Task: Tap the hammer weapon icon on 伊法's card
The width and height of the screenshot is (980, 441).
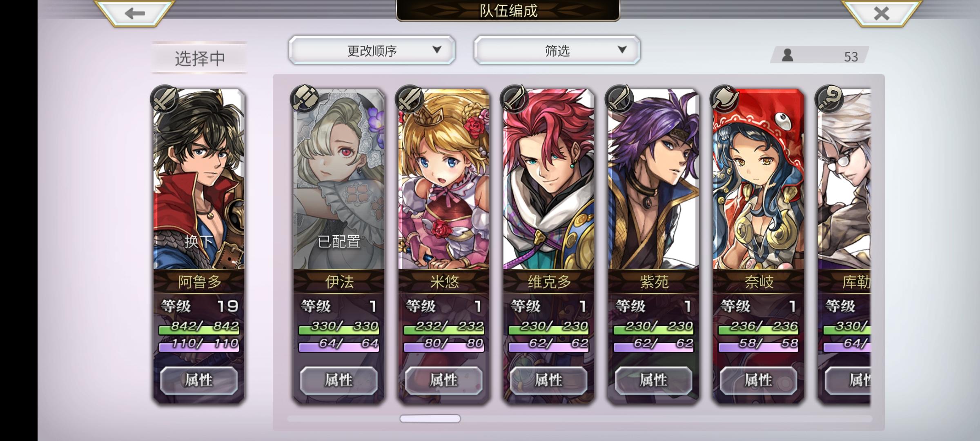Action: [x=305, y=99]
